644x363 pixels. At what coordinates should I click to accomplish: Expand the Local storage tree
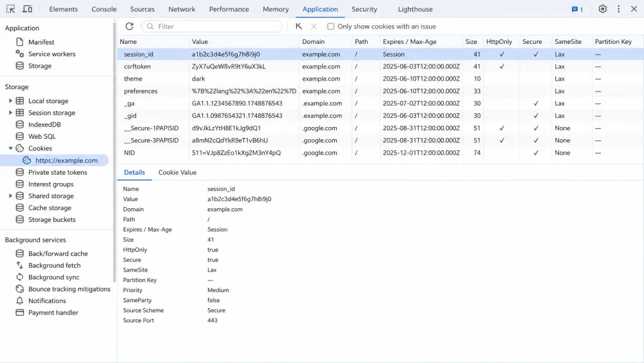10,101
